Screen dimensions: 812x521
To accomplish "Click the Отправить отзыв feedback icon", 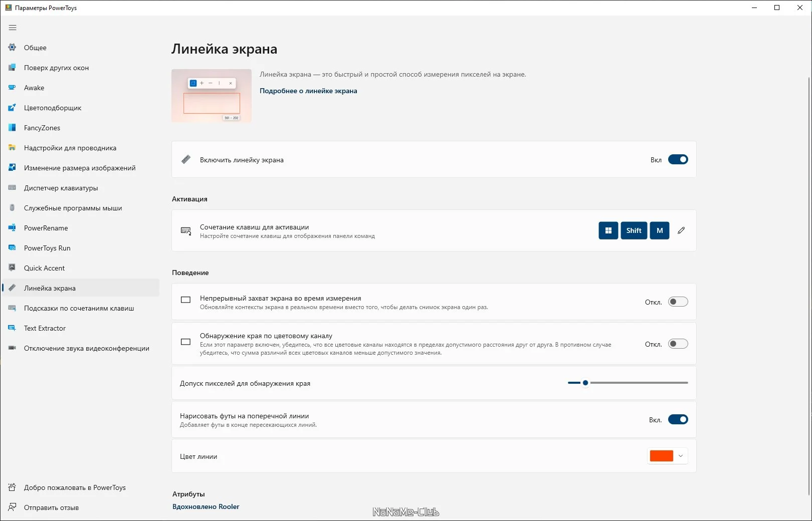I will [12, 507].
